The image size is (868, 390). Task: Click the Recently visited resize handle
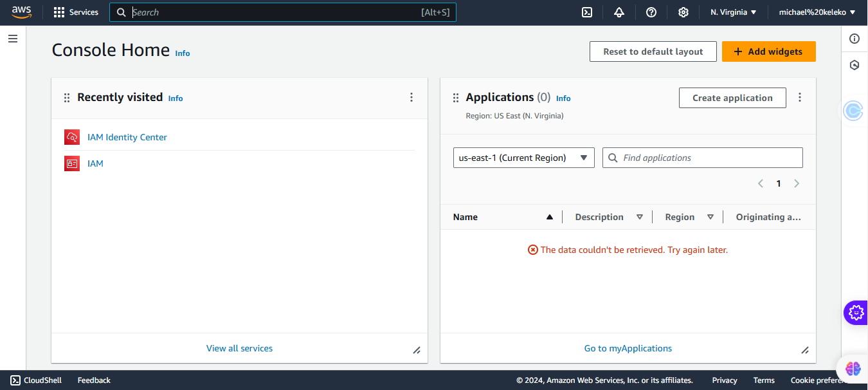(x=417, y=350)
